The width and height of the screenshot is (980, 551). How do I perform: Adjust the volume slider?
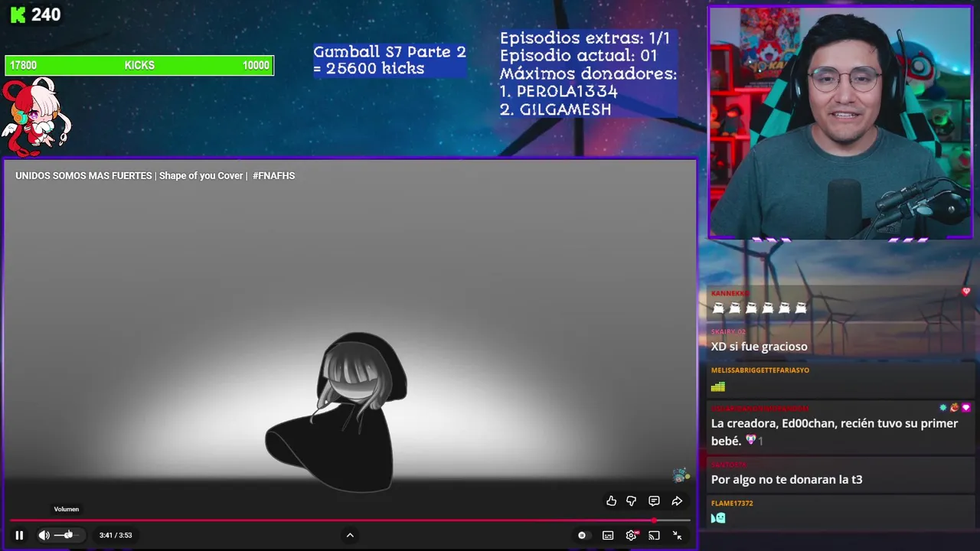click(x=67, y=535)
